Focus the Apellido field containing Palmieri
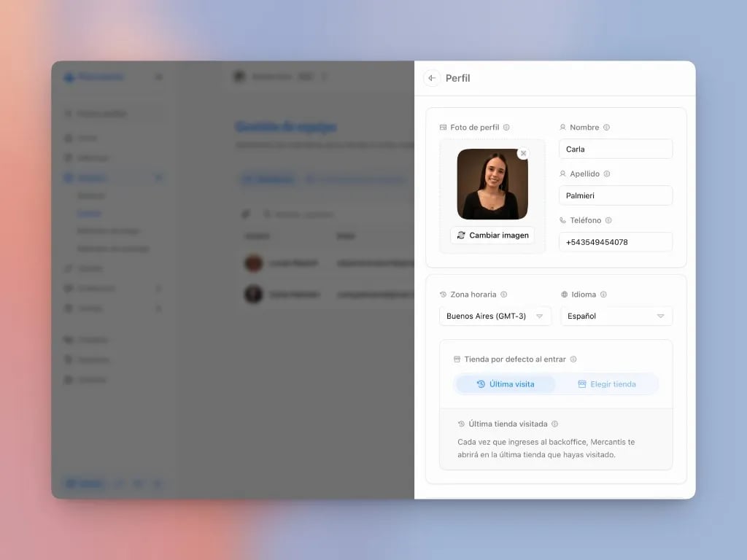The height and width of the screenshot is (560, 747). (616, 195)
